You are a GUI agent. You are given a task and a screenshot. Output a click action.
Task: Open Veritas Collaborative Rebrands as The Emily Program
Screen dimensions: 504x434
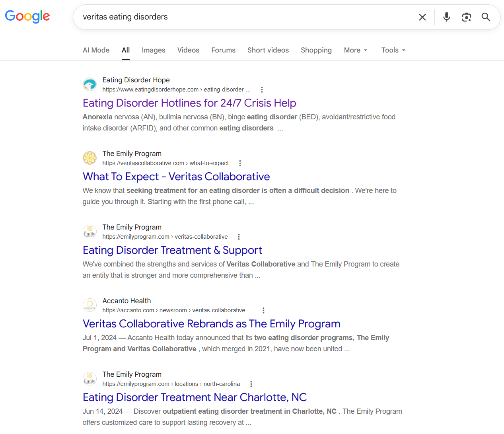(x=212, y=324)
